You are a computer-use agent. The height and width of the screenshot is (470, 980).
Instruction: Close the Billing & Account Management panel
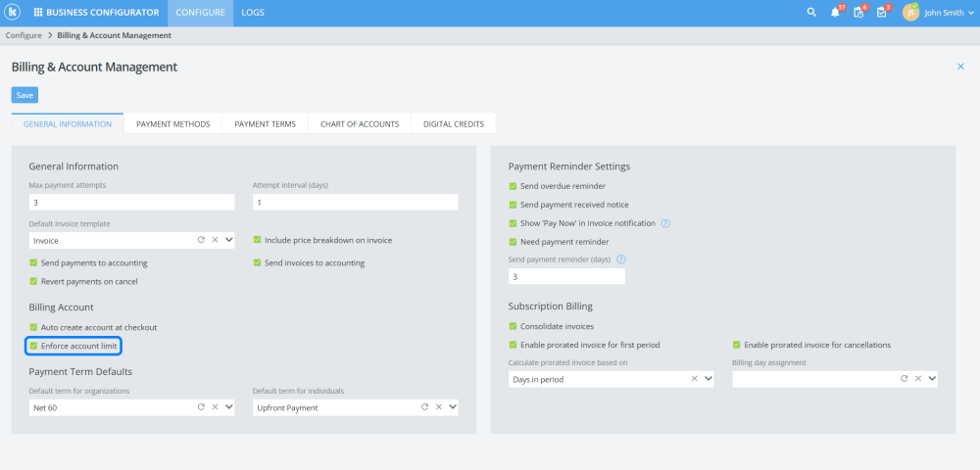[960, 67]
